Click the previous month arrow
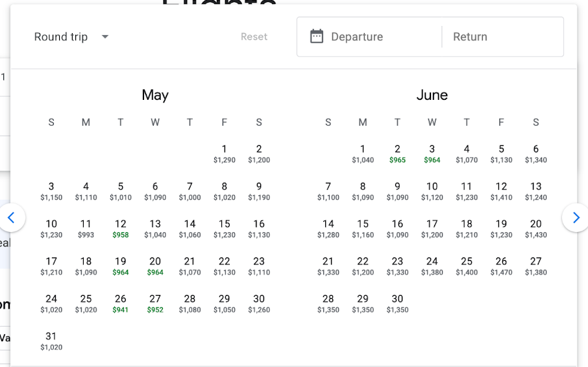Viewport: 588px width, 367px height. (11, 218)
